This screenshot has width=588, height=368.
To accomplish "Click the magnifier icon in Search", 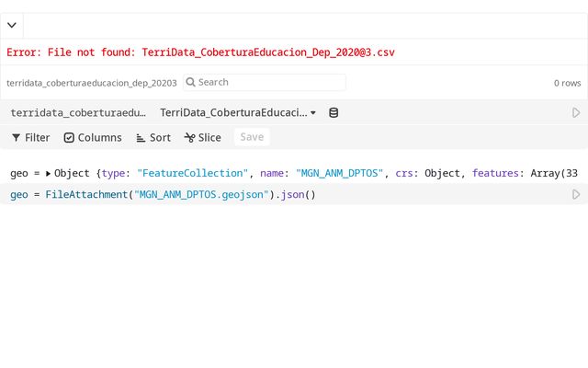I will point(191,82).
